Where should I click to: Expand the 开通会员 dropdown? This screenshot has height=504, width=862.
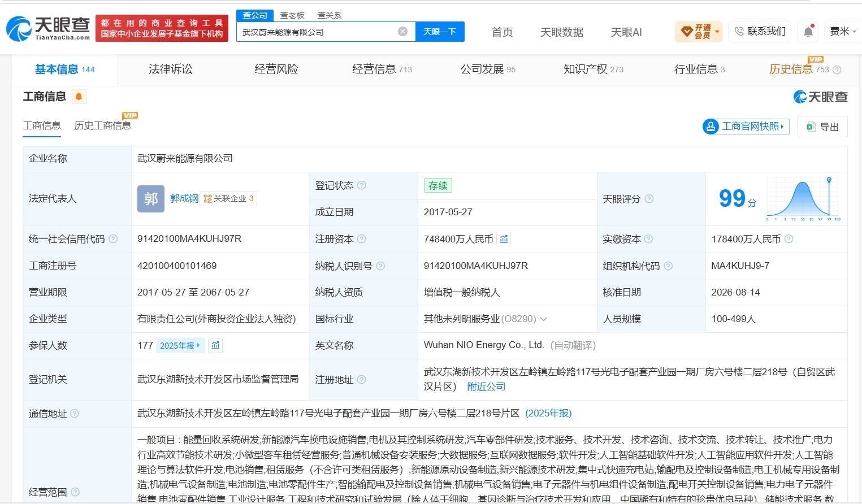point(699,32)
